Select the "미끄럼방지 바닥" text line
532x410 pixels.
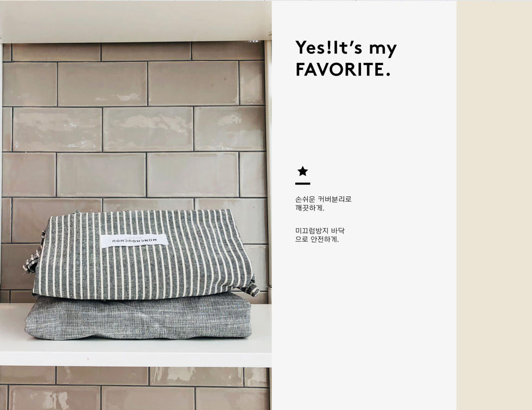click(x=320, y=230)
